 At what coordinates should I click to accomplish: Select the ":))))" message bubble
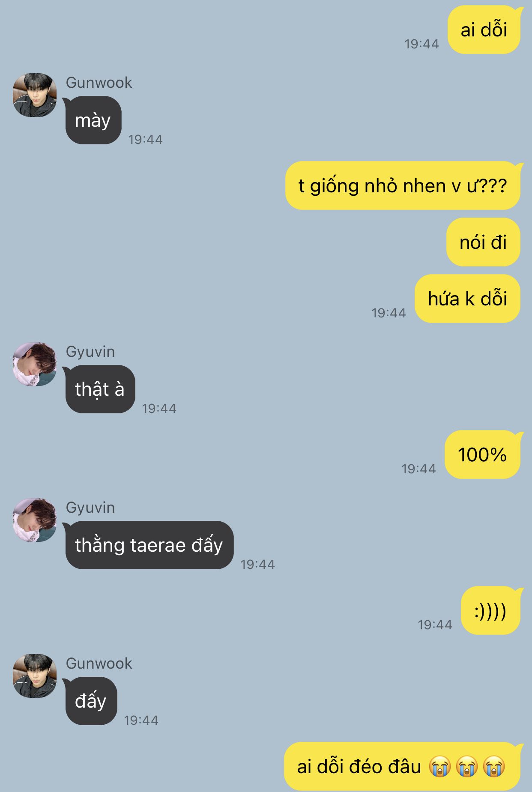pyautogui.click(x=491, y=610)
